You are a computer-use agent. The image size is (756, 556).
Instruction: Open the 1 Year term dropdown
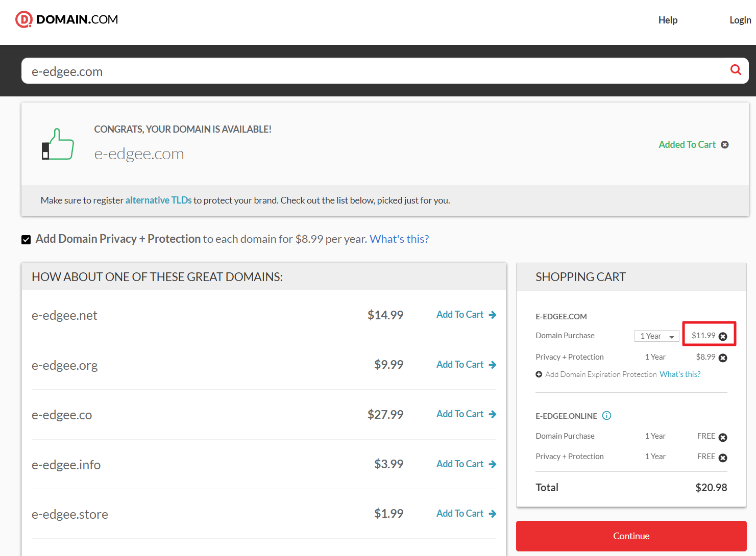(x=657, y=336)
